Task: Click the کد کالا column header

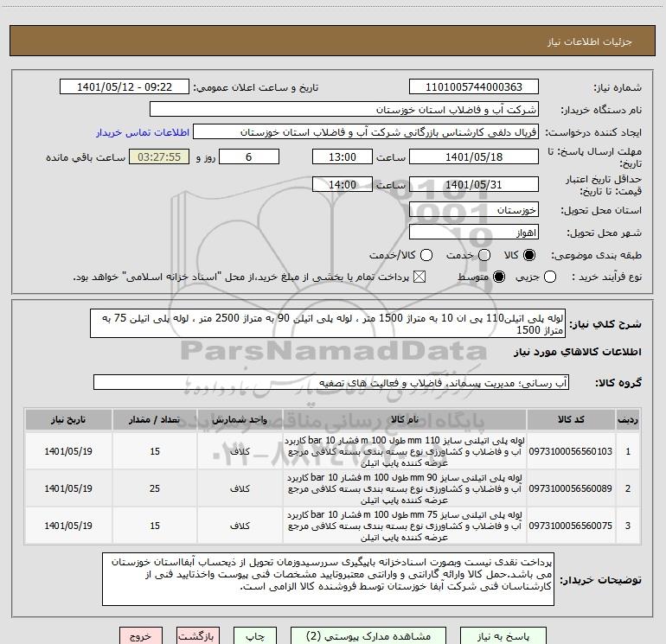Action: click(x=571, y=419)
